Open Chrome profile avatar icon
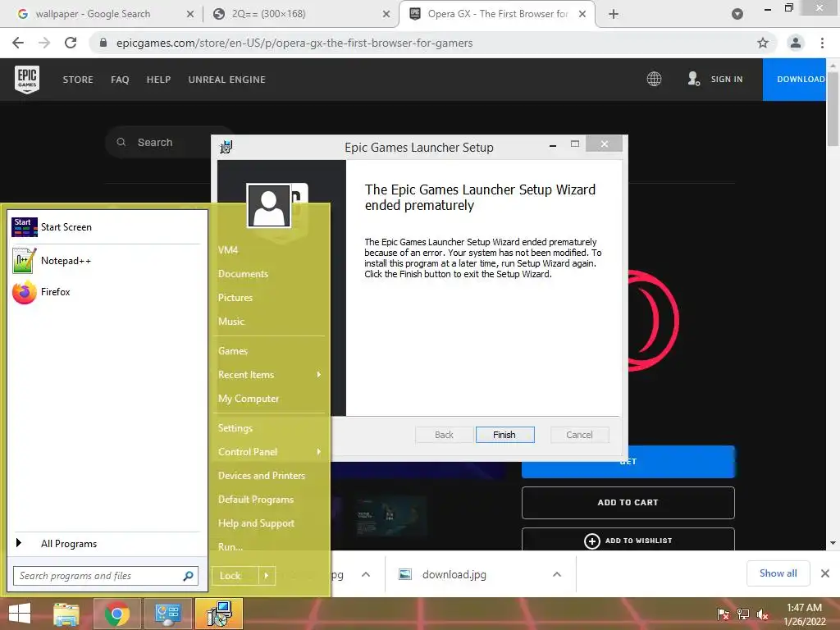Image resolution: width=840 pixels, height=630 pixels. click(796, 43)
